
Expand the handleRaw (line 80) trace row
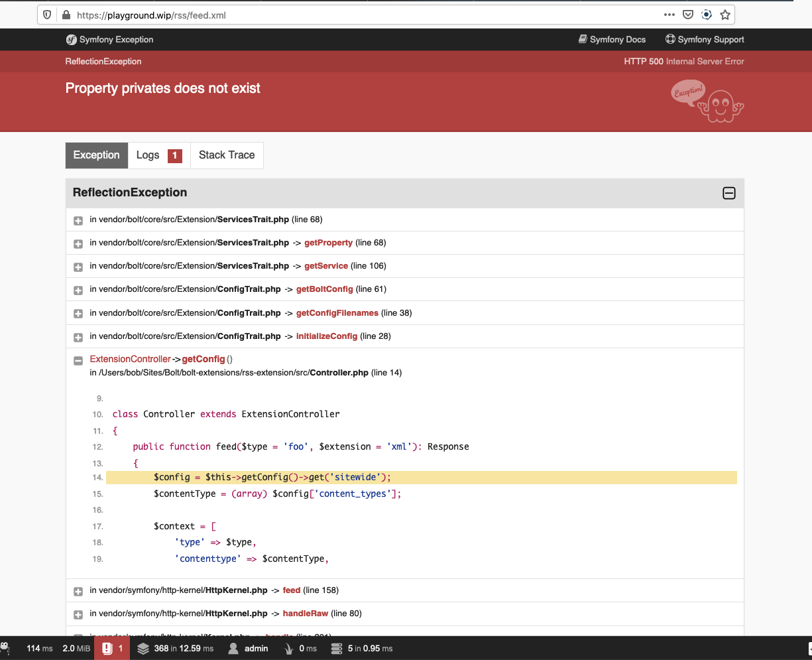(x=78, y=614)
